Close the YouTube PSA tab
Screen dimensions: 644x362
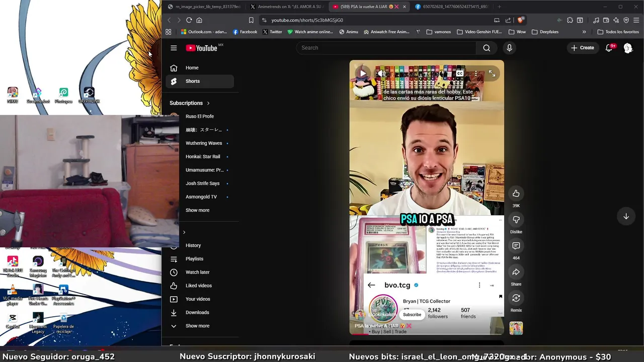(x=404, y=7)
